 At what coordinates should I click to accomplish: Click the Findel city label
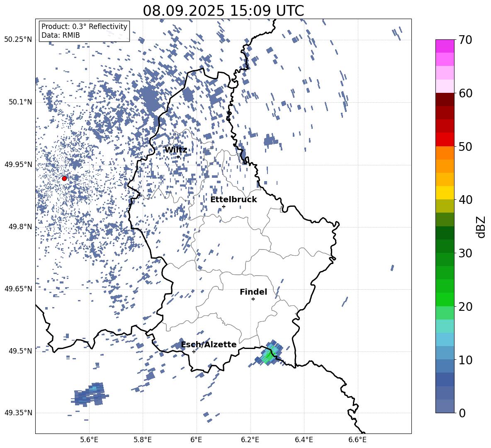click(x=253, y=292)
